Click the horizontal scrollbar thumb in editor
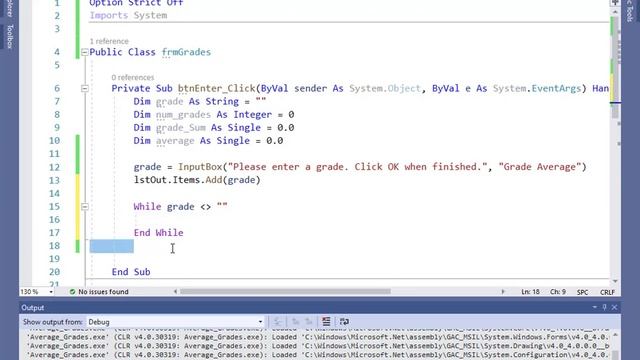The height and width of the screenshot is (360, 640). [285, 291]
